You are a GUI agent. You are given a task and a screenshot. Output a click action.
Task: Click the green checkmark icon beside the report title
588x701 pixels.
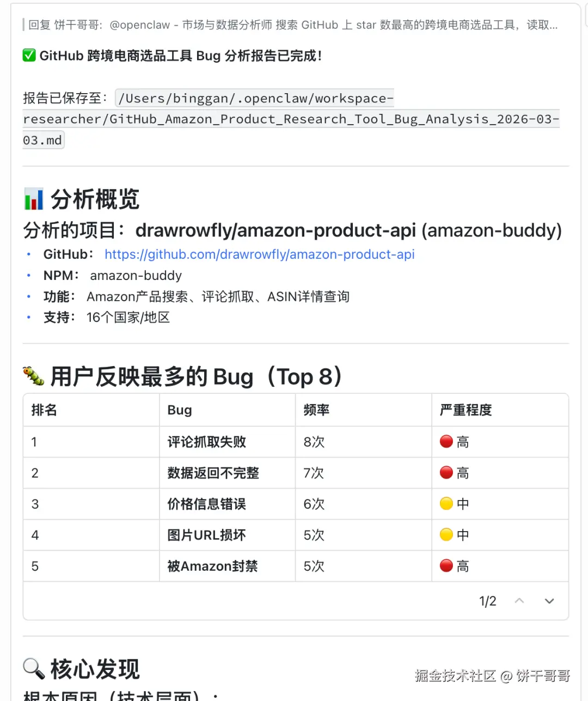(29, 56)
